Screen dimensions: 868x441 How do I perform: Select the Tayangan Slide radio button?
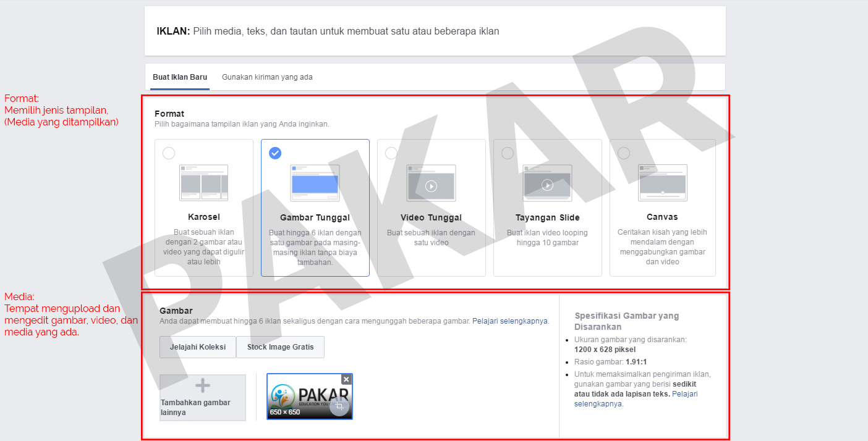508,153
